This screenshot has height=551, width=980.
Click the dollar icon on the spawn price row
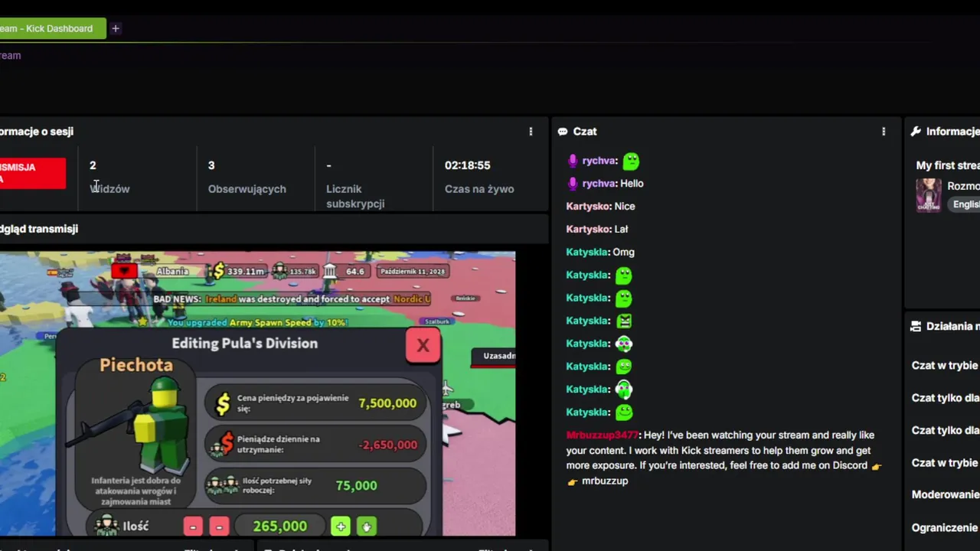(223, 403)
